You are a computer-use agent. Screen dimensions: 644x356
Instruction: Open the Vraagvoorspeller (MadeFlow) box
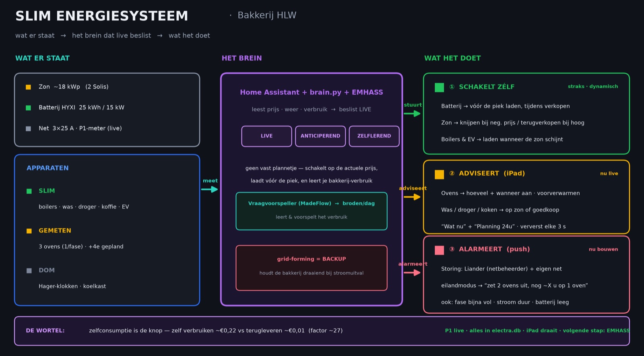(x=312, y=211)
